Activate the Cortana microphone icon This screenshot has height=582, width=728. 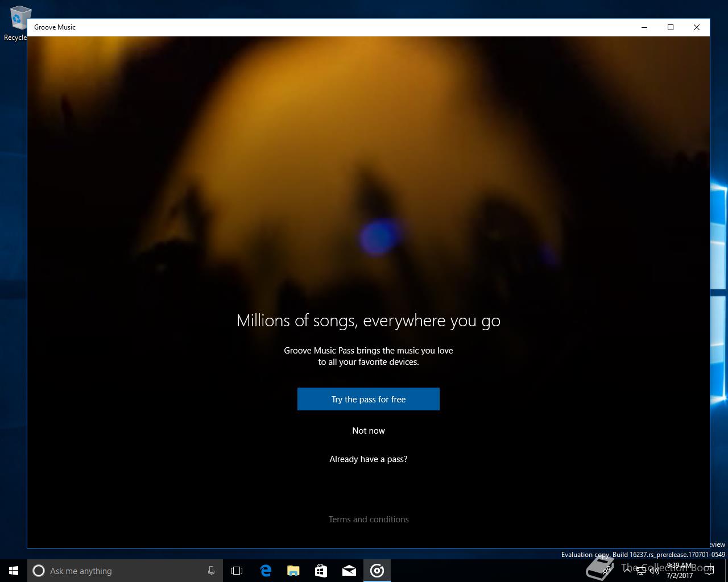click(211, 571)
